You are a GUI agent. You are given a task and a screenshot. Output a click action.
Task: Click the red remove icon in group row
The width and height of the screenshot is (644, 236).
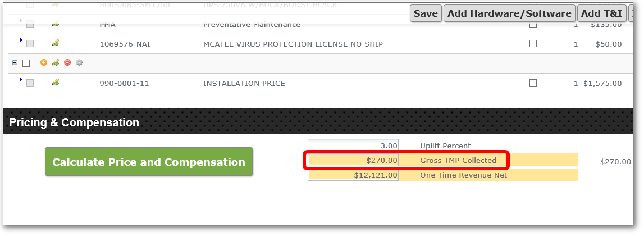67,62
